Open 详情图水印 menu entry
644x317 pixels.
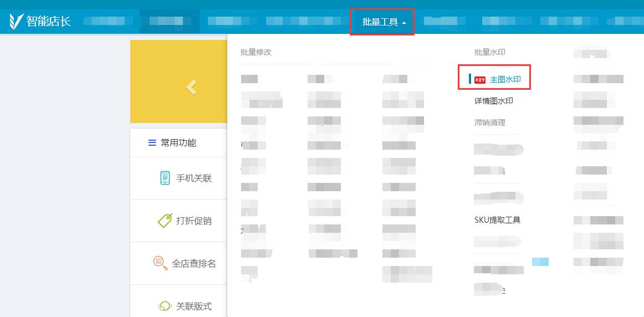(x=494, y=101)
